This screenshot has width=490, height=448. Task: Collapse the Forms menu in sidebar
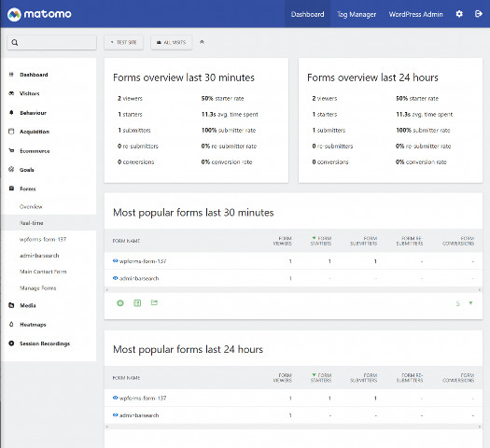(28, 189)
